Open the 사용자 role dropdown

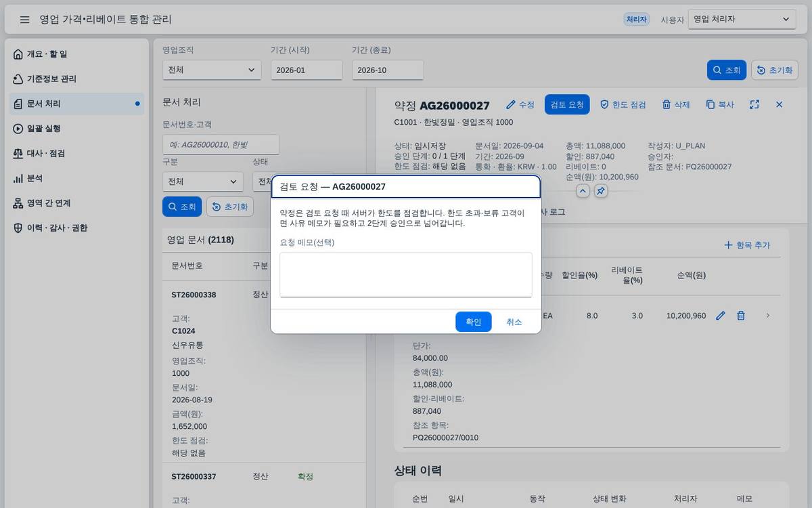742,20
